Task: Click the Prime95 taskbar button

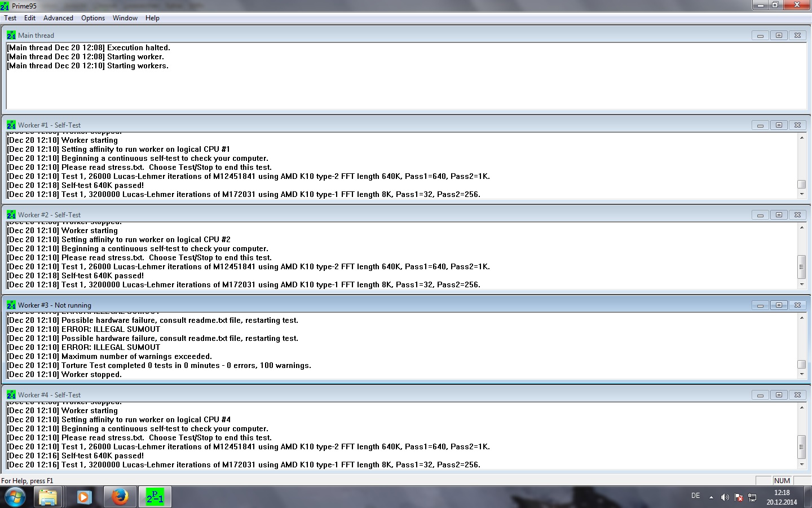Action: (x=155, y=497)
